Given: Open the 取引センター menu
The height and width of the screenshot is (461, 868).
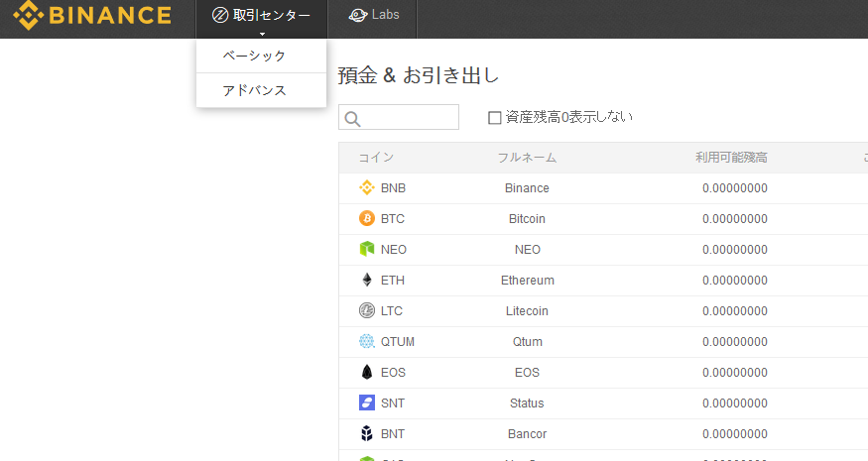Looking at the screenshot, I should tap(261, 19).
